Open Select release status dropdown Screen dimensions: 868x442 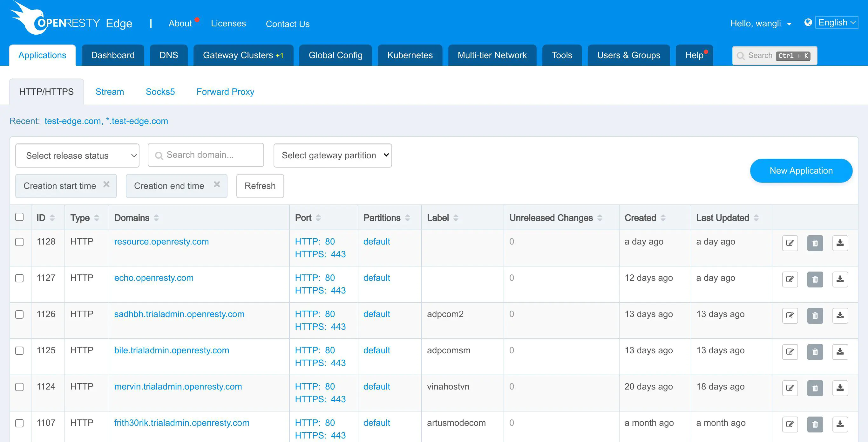pyautogui.click(x=77, y=155)
